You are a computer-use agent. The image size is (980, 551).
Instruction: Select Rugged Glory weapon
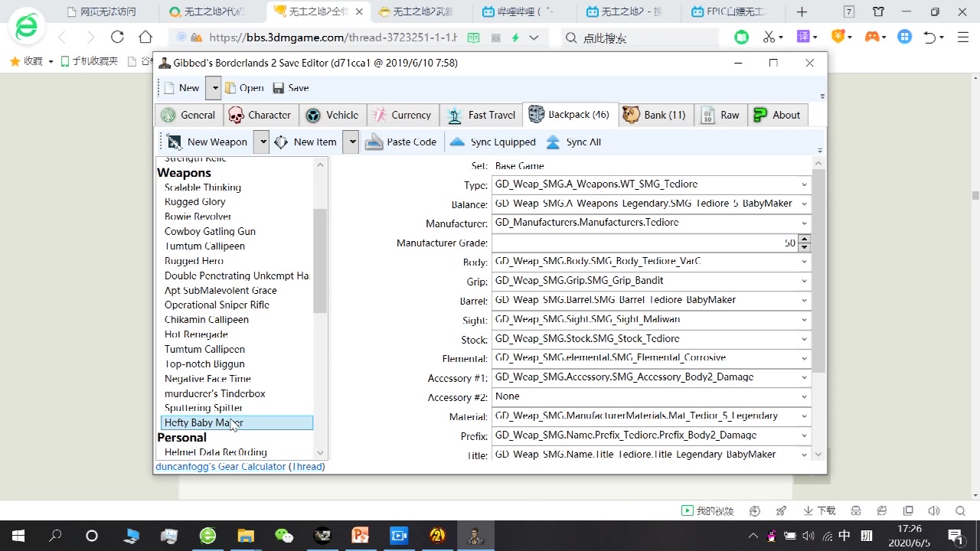coord(195,202)
